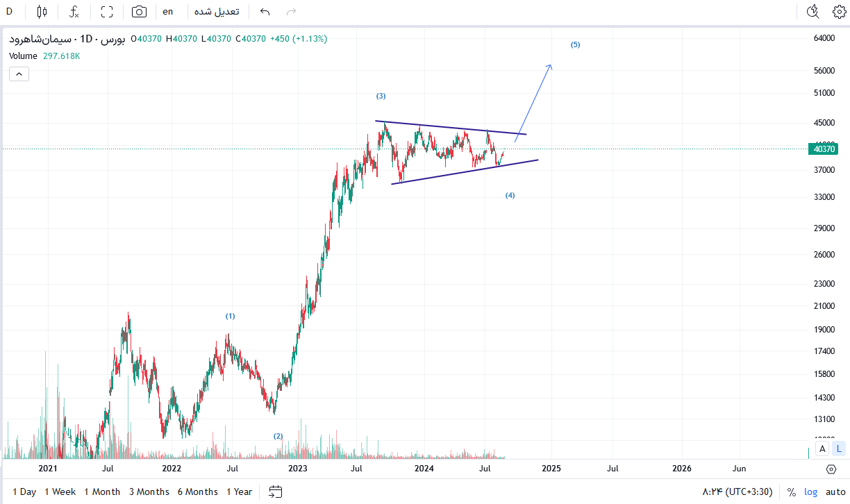The image size is (850, 504).
Task: Open the Go to date calendar icon
Action: [276, 492]
